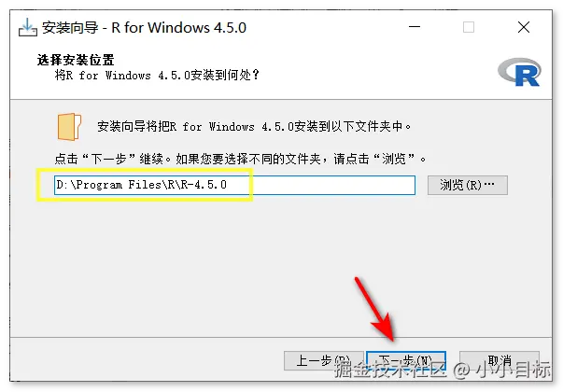Image resolution: width=563 pixels, height=392 pixels.
Task: Click the blue R logo
Action: pos(519,72)
